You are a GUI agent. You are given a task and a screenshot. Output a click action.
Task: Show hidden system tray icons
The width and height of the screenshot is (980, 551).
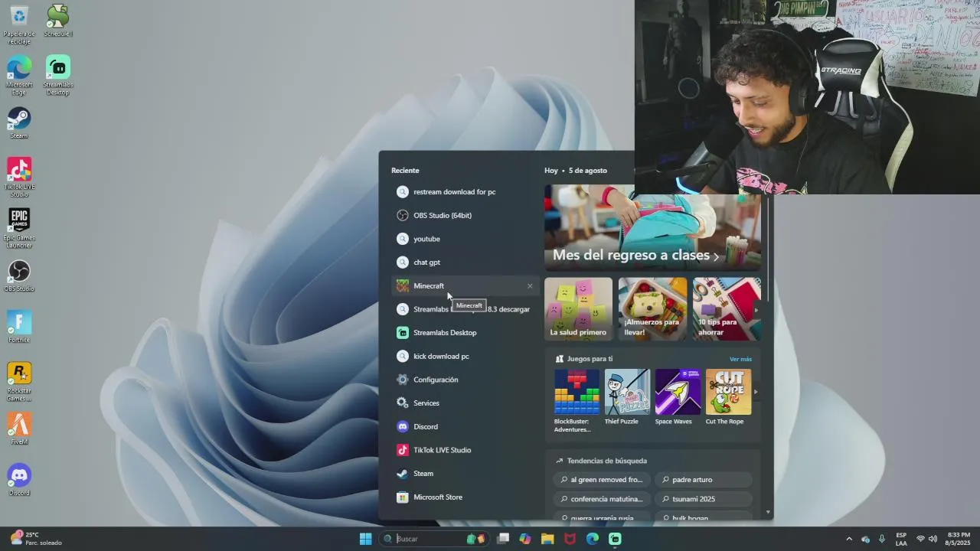(x=848, y=539)
